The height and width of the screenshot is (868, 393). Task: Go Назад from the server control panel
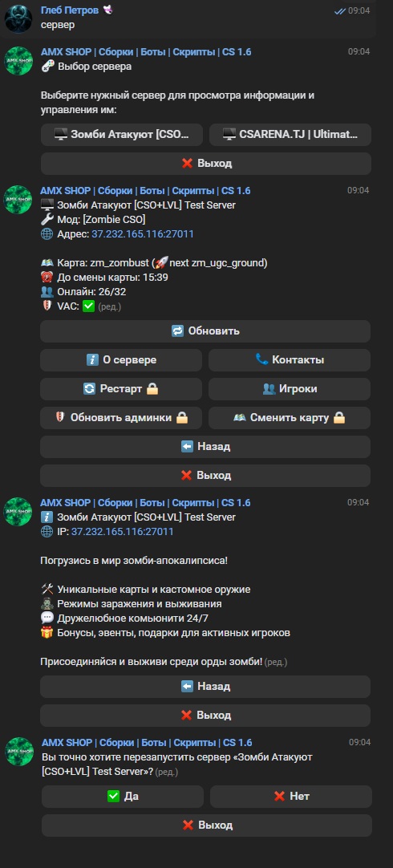205,447
